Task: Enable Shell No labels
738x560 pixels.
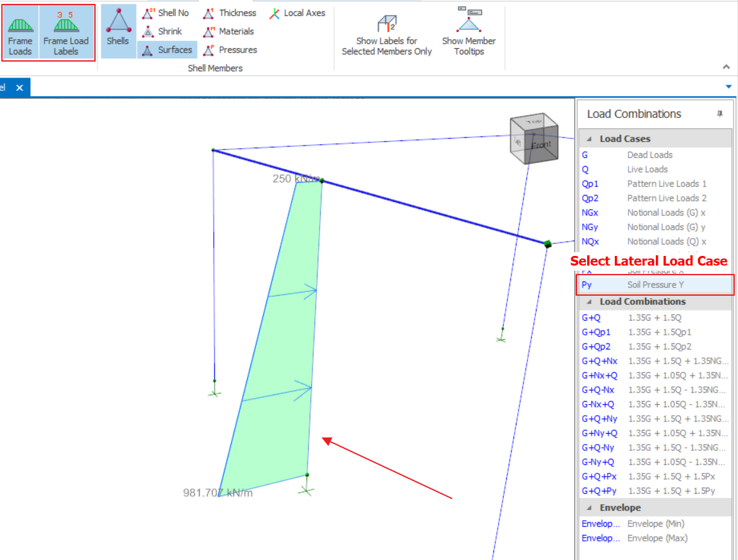Action: 166,13
